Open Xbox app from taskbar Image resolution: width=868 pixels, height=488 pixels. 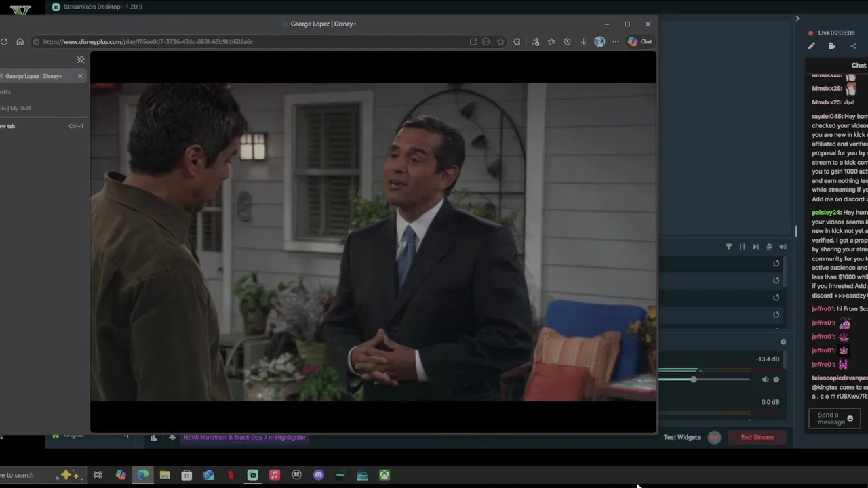pos(384,475)
